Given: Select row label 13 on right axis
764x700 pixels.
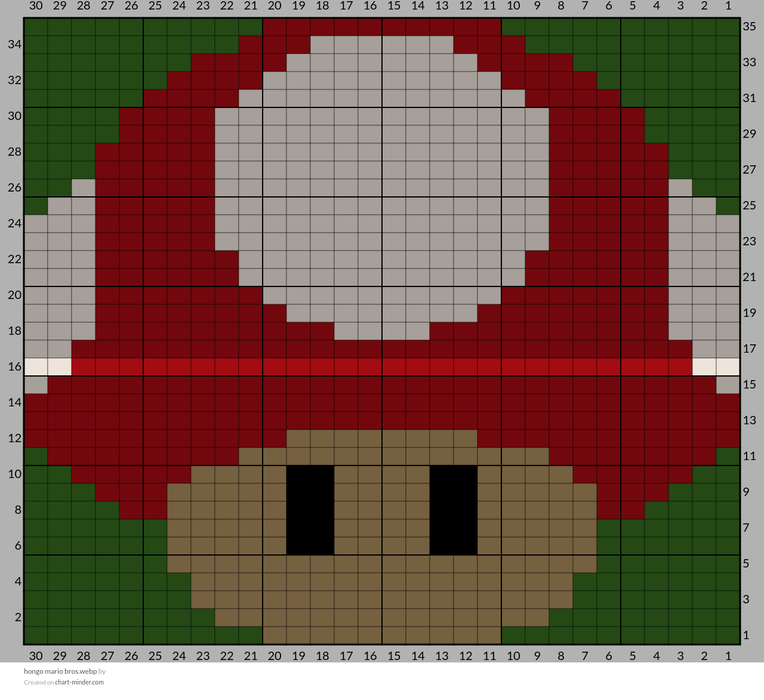Looking at the screenshot, I should click(749, 420).
